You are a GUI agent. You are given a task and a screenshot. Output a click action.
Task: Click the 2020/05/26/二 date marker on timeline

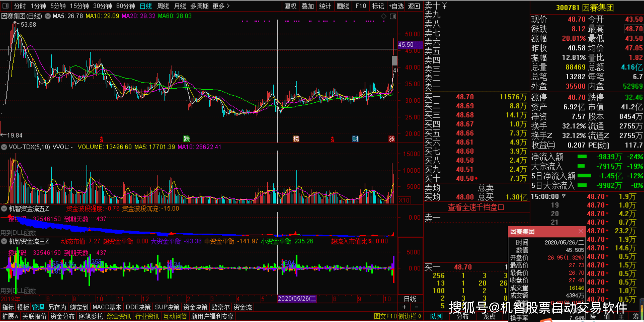point(297,298)
